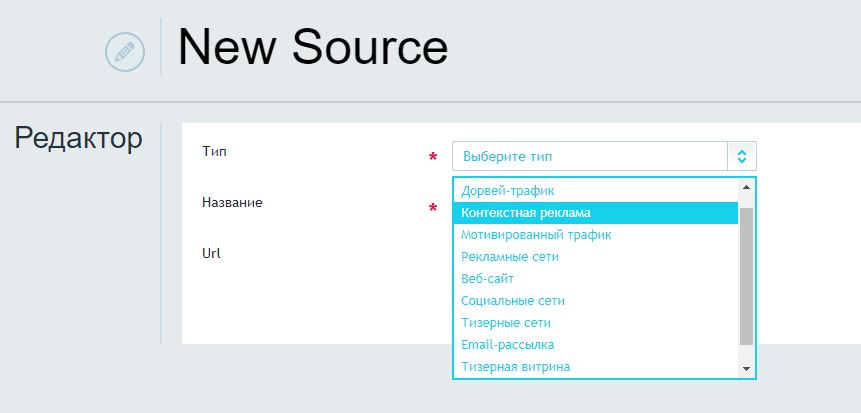Click the gray scrollbar thumb in the list

click(746, 276)
